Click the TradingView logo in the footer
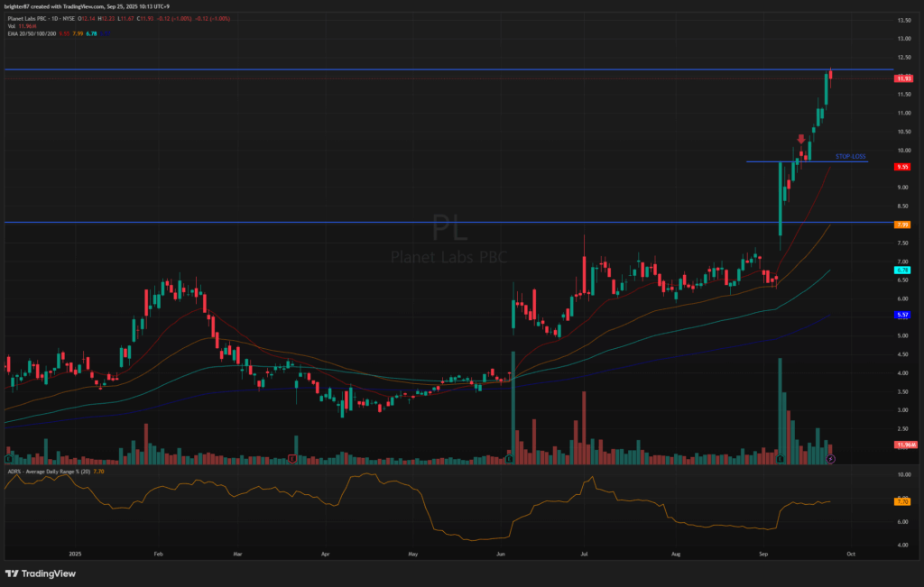This screenshot has width=924, height=587. 41,573
